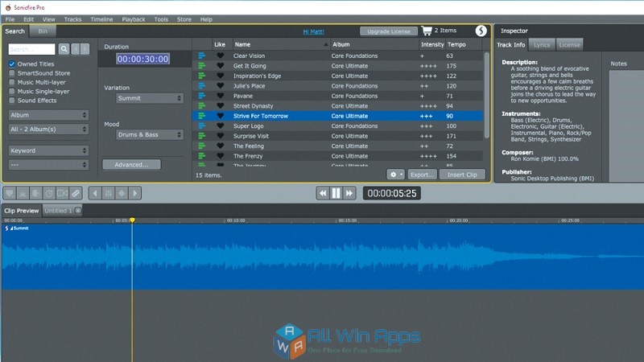The height and width of the screenshot is (362, 644).
Task: Click the magnifier search icon
Action: pos(64,49)
